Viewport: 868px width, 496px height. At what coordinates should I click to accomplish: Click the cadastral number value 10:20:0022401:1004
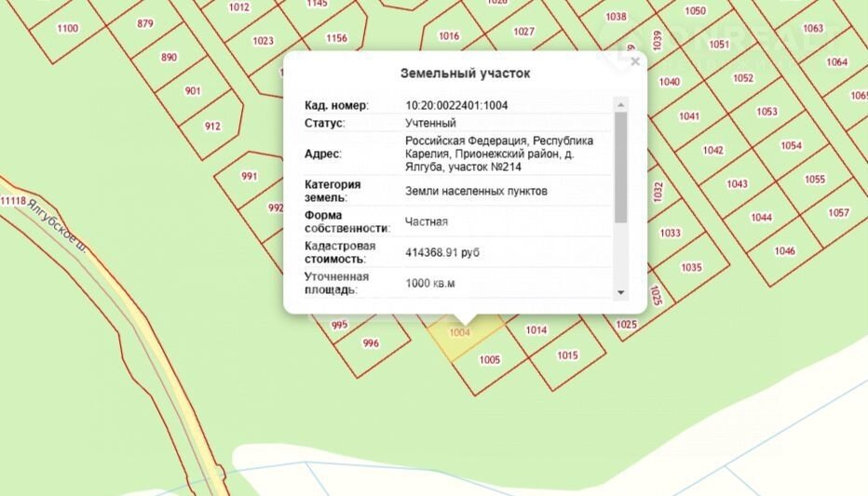[x=456, y=105]
